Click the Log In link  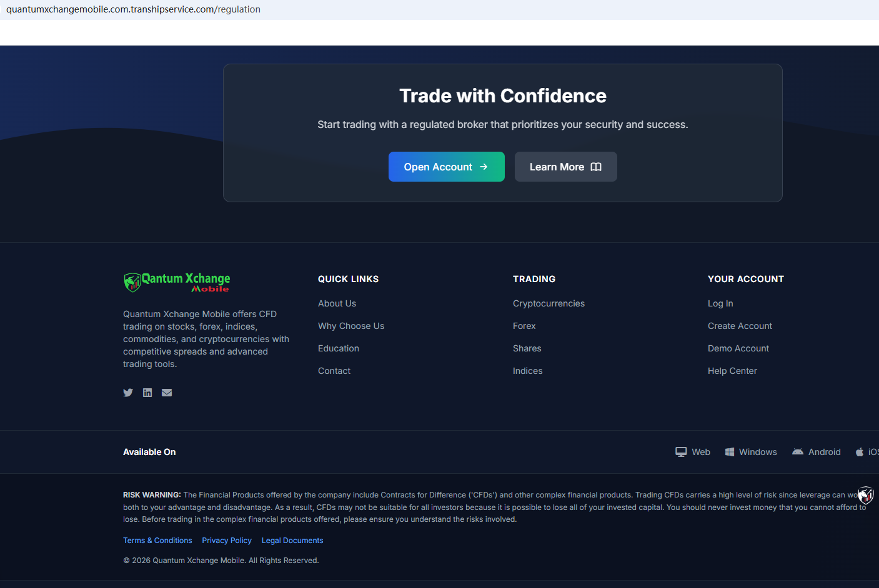[720, 303]
